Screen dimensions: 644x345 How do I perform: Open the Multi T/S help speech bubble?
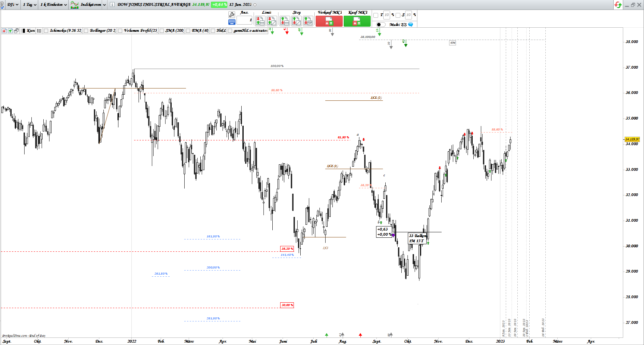(x=411, y=25)
